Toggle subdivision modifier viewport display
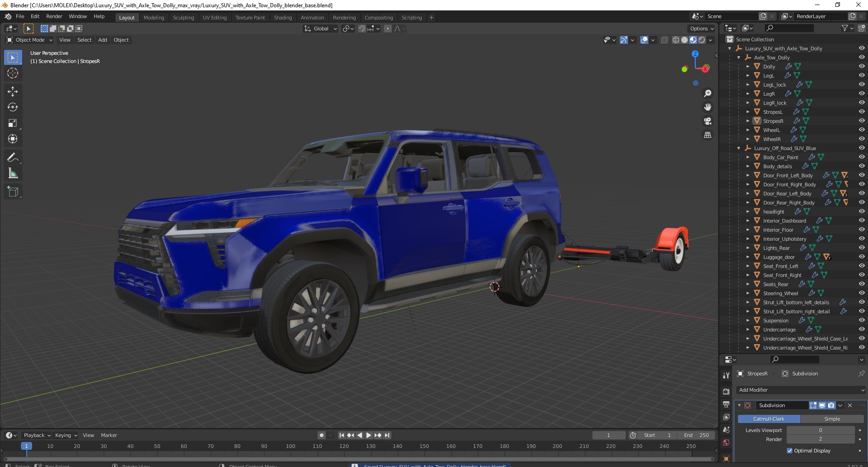The height and width of the screenshot is (467, 868). click(822, 405)
